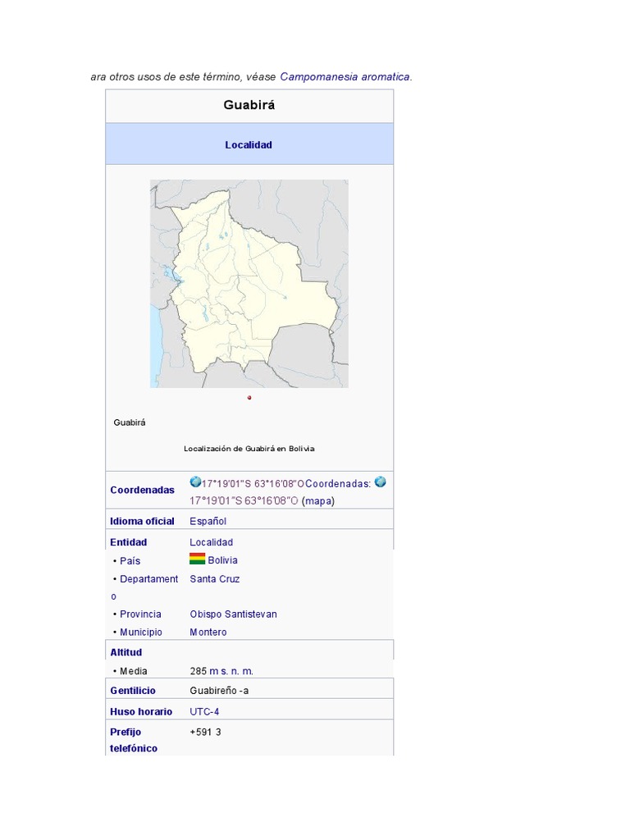Click the 'Coordenadas' row label
The width and height of the screenshot is (630, 840).
(x=143, y=490)
